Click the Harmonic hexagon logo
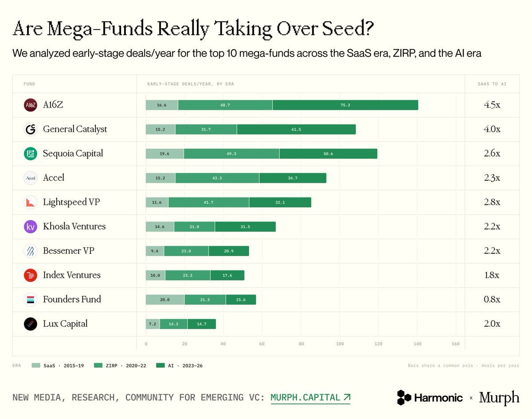The height and width of the screenshot is (419, 532). (x=404, y=398)
